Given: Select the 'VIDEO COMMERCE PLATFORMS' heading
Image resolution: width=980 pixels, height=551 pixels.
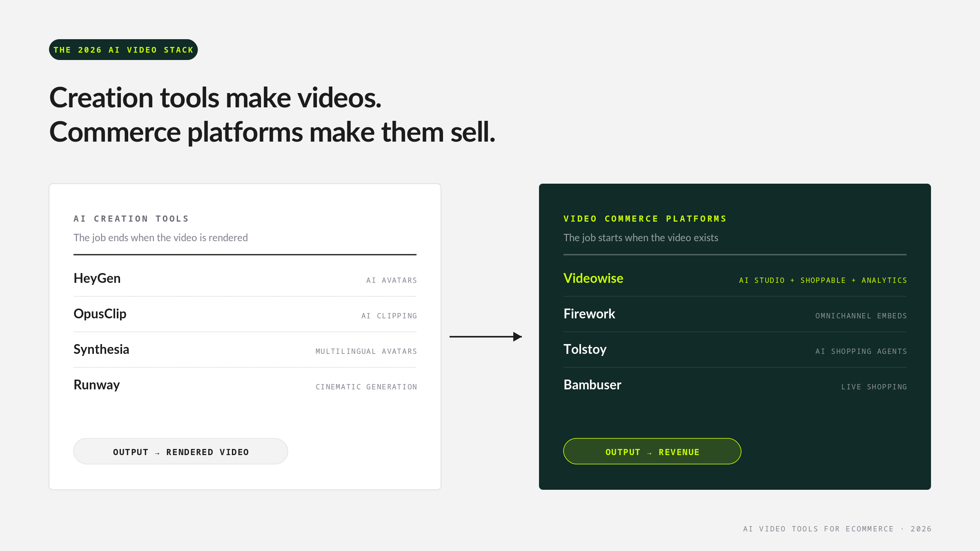Looking at the screenshot, I should [x=645, y=219].
